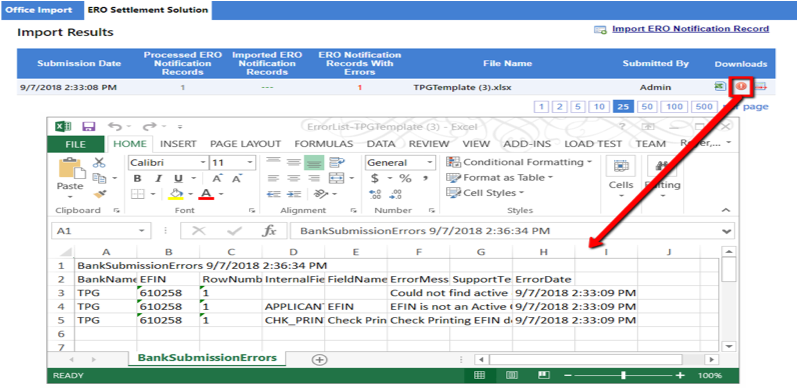The image size is (797, 391).
Task: Increase the cell indent
Action: [294, 194]
